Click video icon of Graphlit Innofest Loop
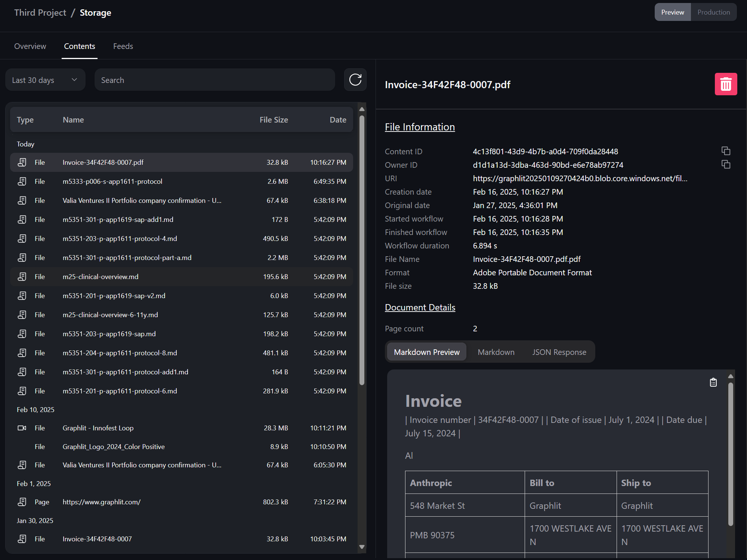This screenshot has width=747, height=560. pos(22,428)
